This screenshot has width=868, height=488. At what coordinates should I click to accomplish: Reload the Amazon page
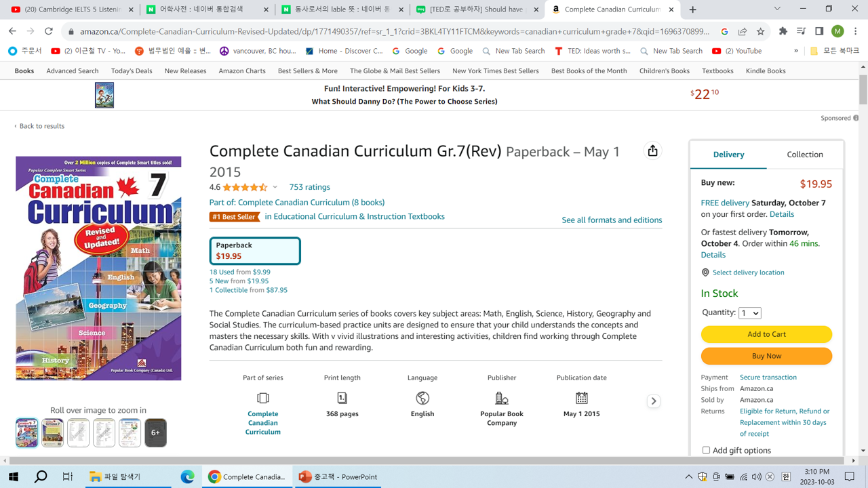pos(49,31)
